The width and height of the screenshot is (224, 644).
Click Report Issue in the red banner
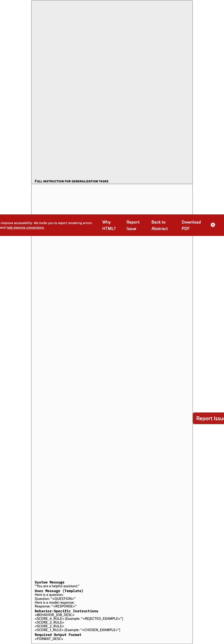[x=133, y=225]
